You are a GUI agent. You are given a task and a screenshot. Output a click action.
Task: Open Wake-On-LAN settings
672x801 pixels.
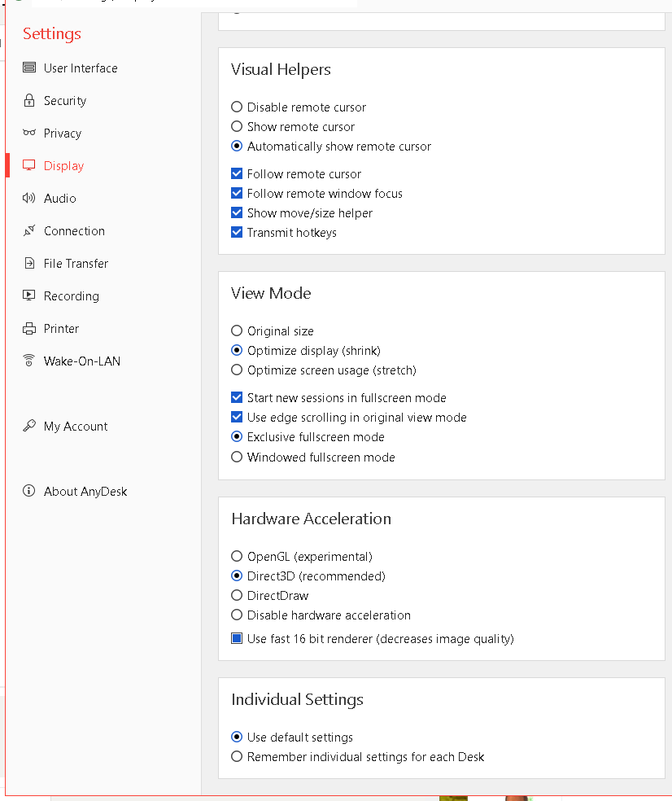(x=81, y=361)
